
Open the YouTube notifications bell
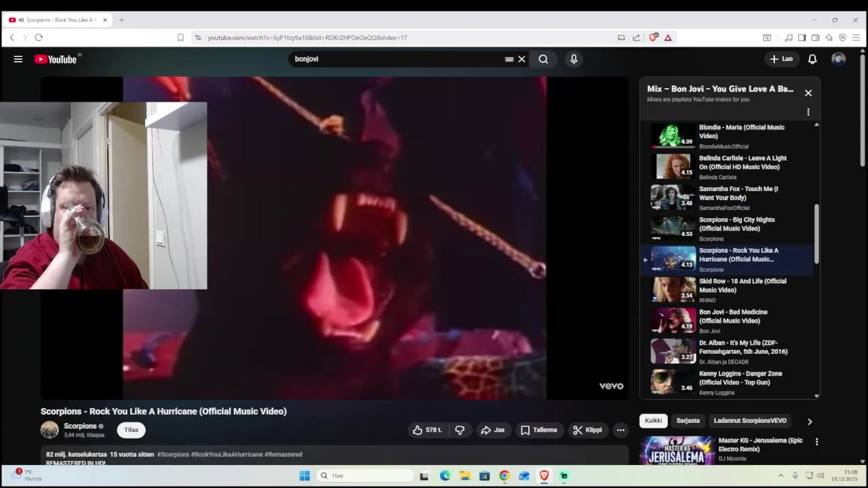(x=812, y=59)
